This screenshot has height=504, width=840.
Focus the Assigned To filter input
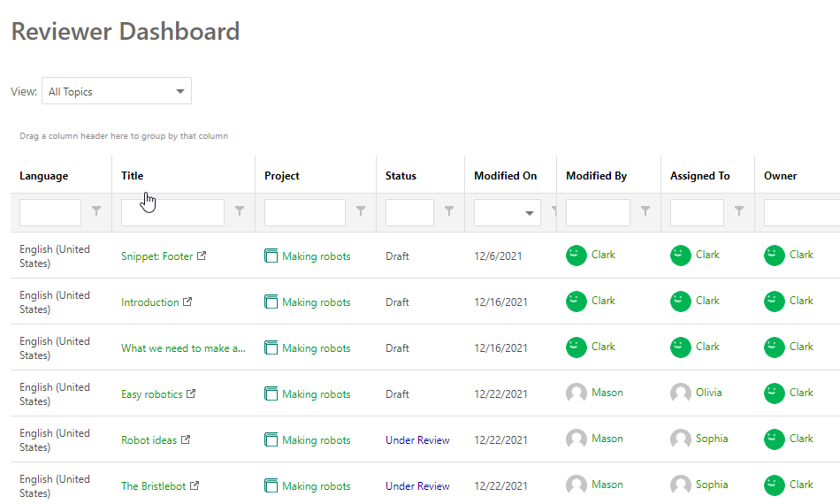pos(697,212)
